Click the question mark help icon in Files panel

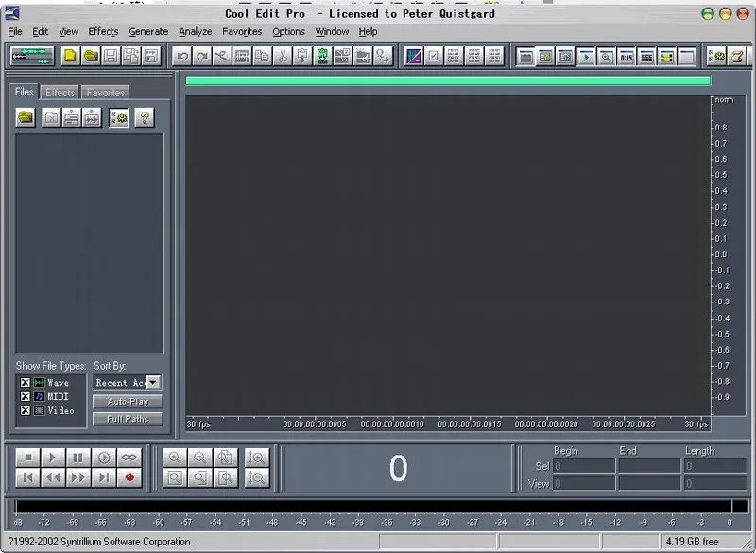pyautogui.click(x=145, y=117)
